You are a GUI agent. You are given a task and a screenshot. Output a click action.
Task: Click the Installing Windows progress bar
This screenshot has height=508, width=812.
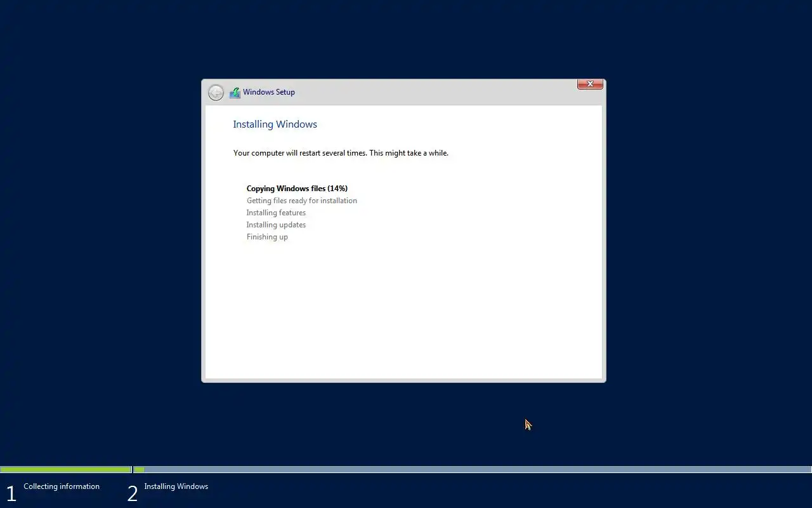coord(473,470)
